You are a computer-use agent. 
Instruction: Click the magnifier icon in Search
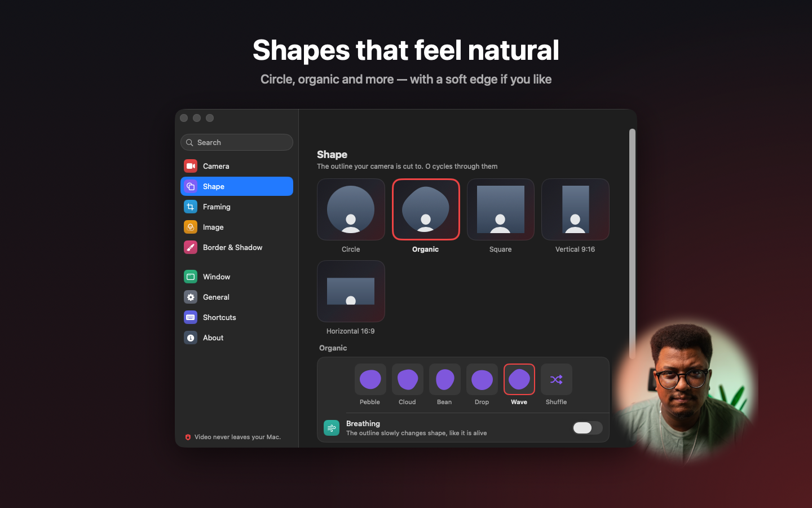[189, 143]
